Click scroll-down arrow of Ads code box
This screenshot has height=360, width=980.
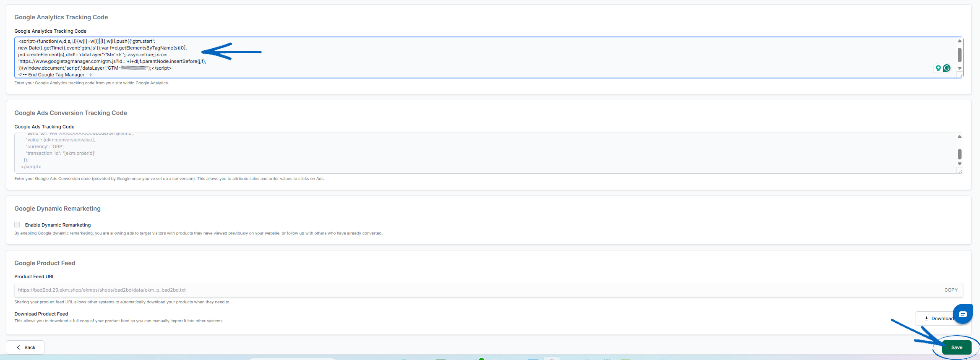click(959, 164)
